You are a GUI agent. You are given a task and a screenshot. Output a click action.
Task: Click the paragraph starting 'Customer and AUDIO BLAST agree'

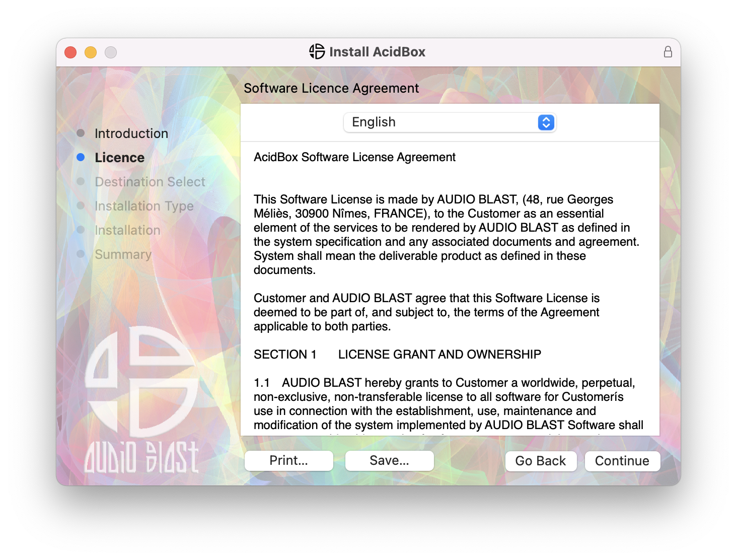point(426,312)
